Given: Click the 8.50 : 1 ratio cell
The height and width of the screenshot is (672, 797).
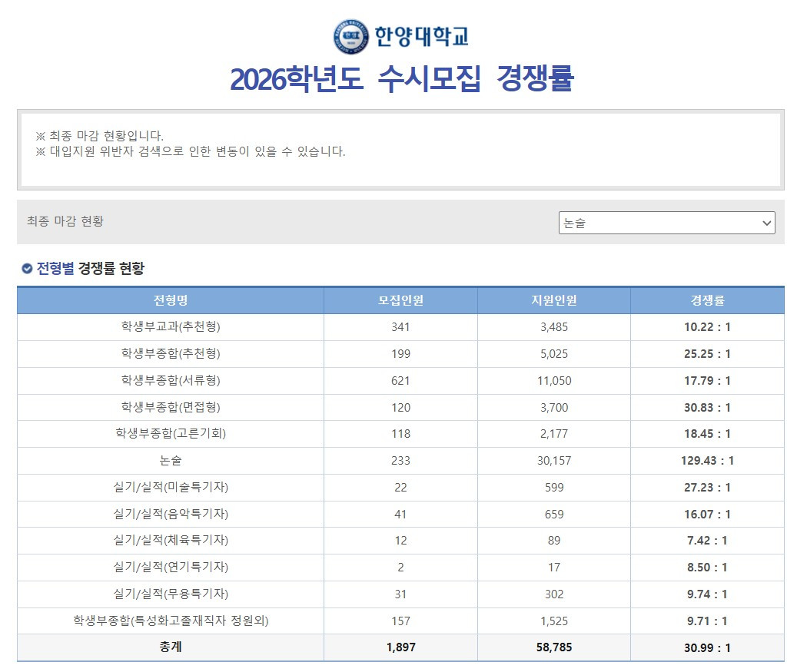Looking at the screenshot, I should point(708,568).
